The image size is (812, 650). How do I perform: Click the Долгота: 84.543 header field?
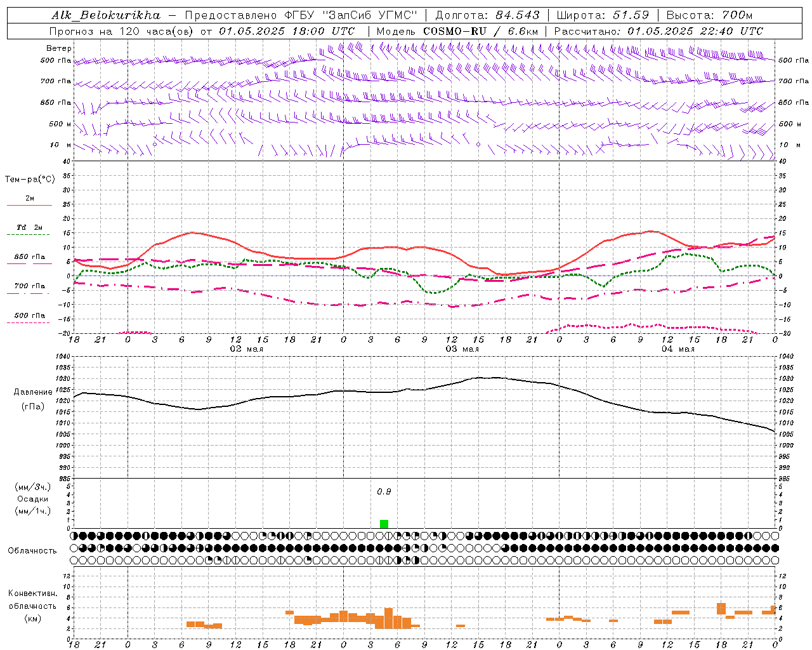tap(487, 15)
